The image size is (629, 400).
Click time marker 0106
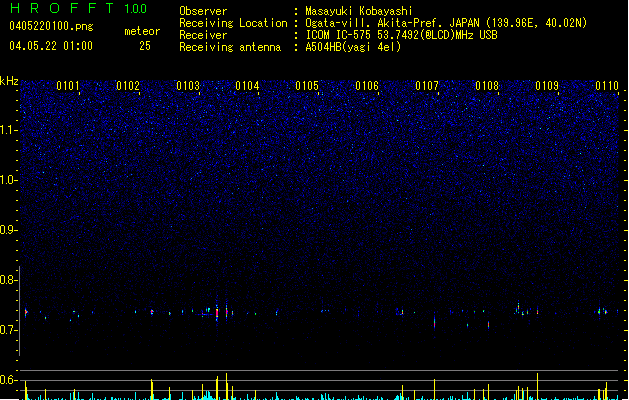click(x=367, y=85)
